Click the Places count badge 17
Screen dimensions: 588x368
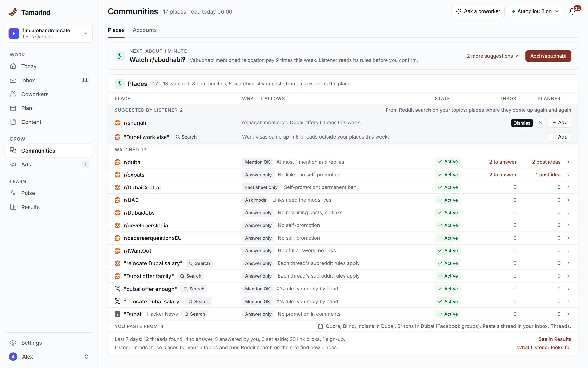coord(155,84)
